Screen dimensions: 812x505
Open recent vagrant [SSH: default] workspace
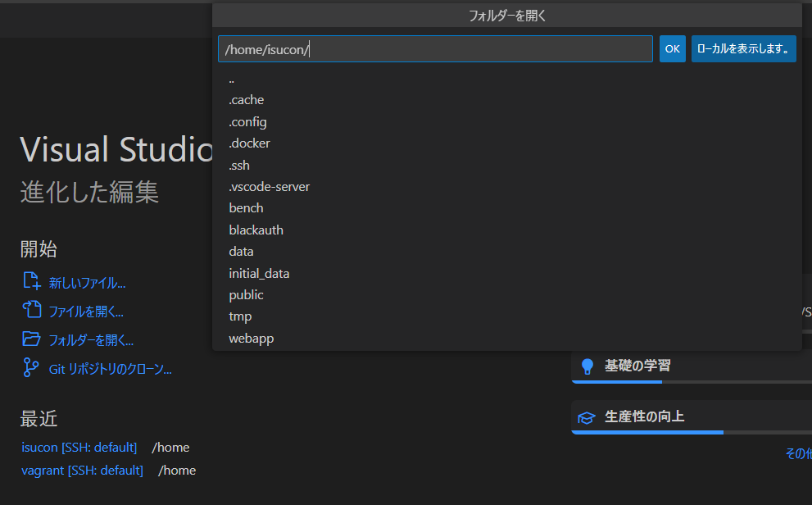pos(82,471)
